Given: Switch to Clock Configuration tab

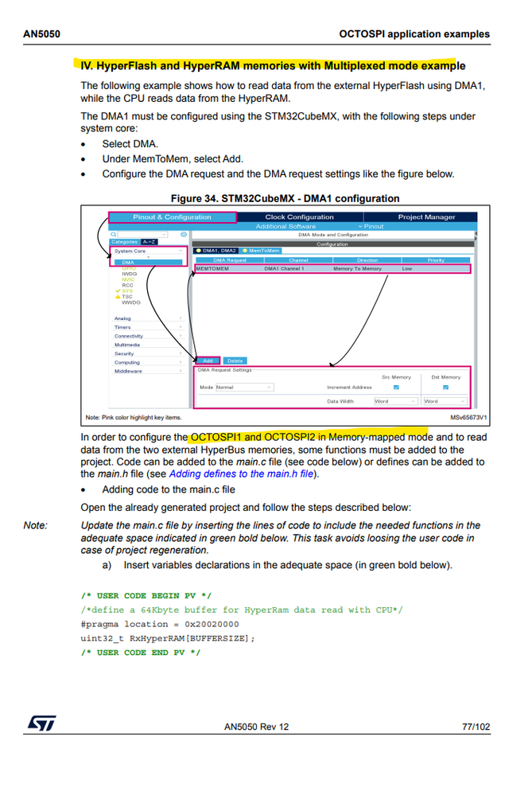Looking at the screenshot, I should 300,217.
